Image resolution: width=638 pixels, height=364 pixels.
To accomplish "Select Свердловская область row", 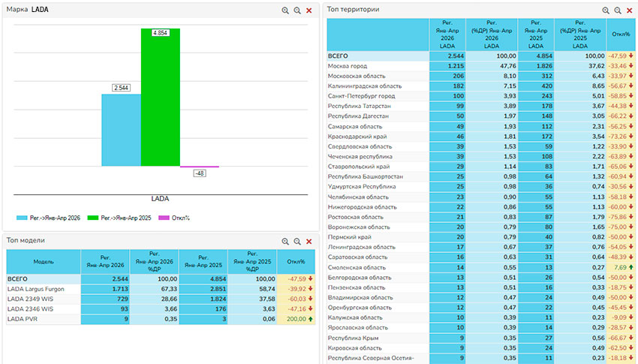I will [x=481, y=146].
